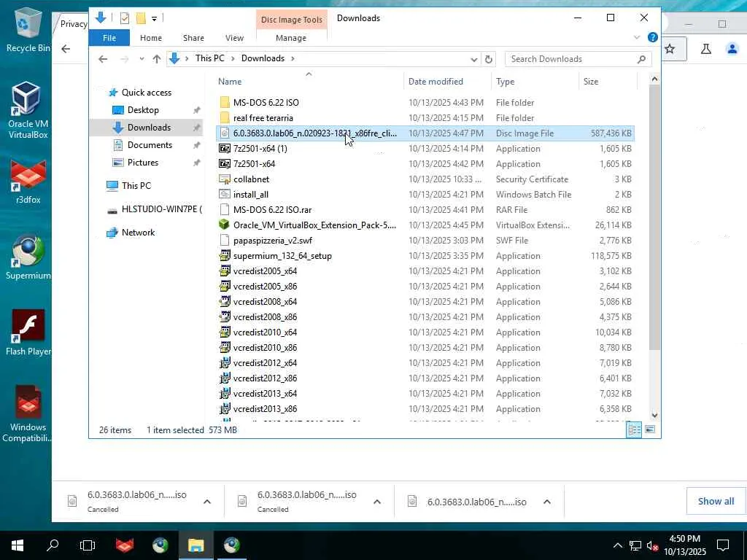Viewport: 747px width, 560px height.
Task: Bookmark page star icon in browser
Action: click(670, 49)
